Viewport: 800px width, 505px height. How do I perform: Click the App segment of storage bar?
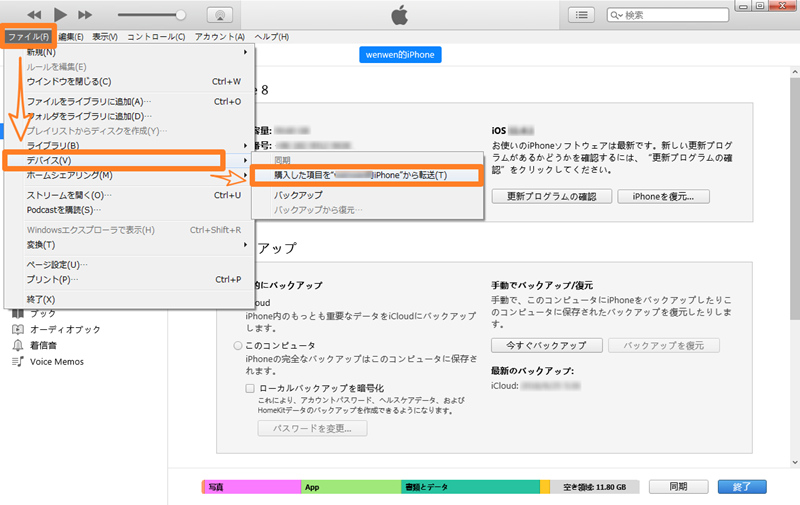tap(351, 487)
